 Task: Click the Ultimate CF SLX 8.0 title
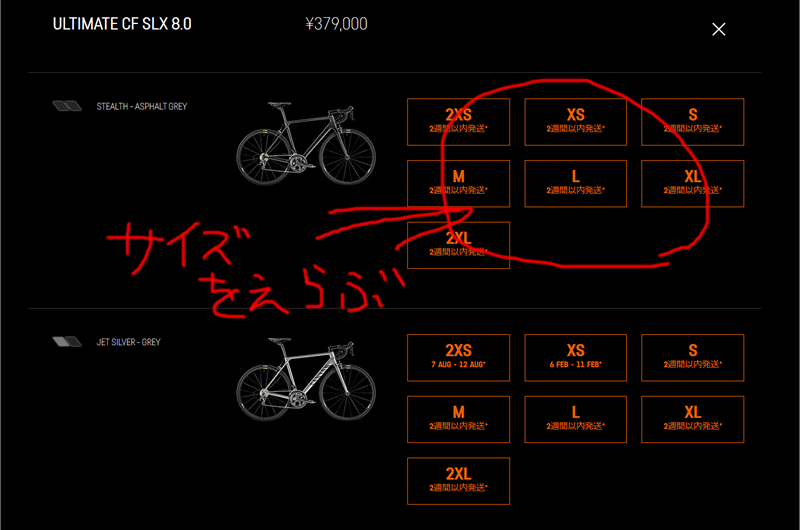(122, 24)
